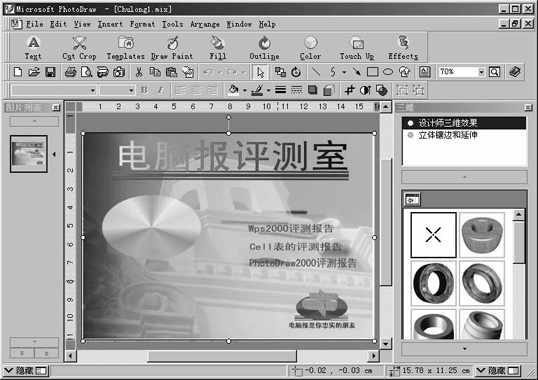
Task: Toggle the right 隐藏 panel button
Action: [498, 371]
